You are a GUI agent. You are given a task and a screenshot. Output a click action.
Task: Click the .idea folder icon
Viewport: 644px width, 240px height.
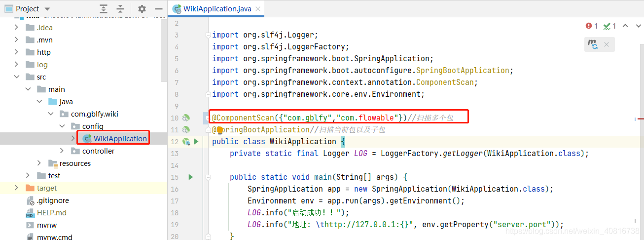pyautogui.click(x=30, y=28)
